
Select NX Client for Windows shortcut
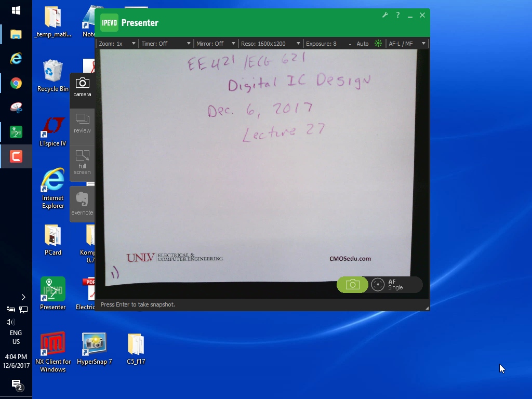52,352
